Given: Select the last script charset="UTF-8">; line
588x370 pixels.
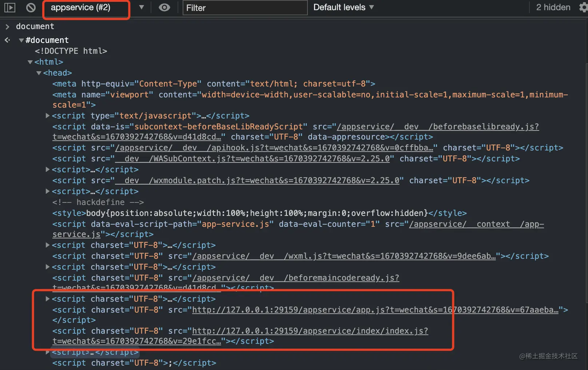Looking at the screenshot, I should point(134,363).
